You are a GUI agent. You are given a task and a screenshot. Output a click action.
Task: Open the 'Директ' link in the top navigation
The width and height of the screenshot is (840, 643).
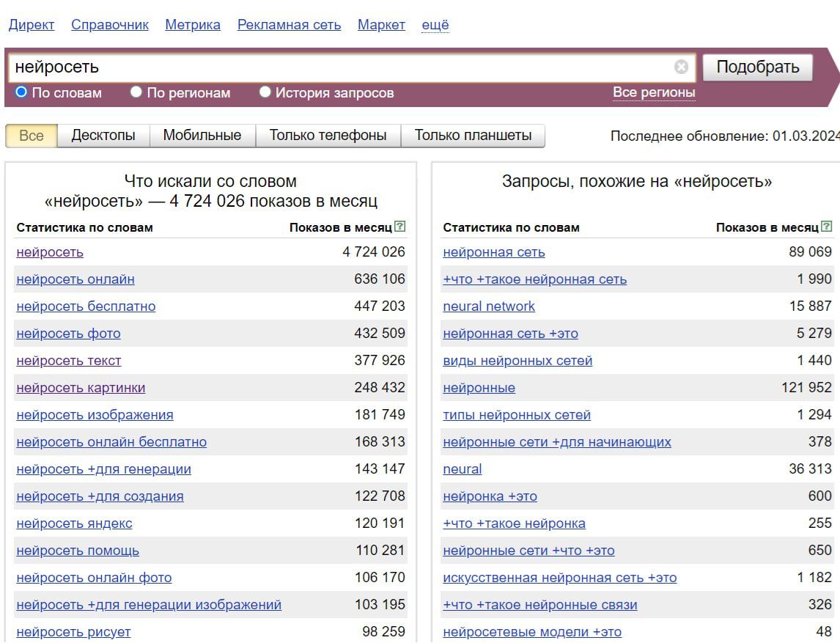click(x=32, y=25)
